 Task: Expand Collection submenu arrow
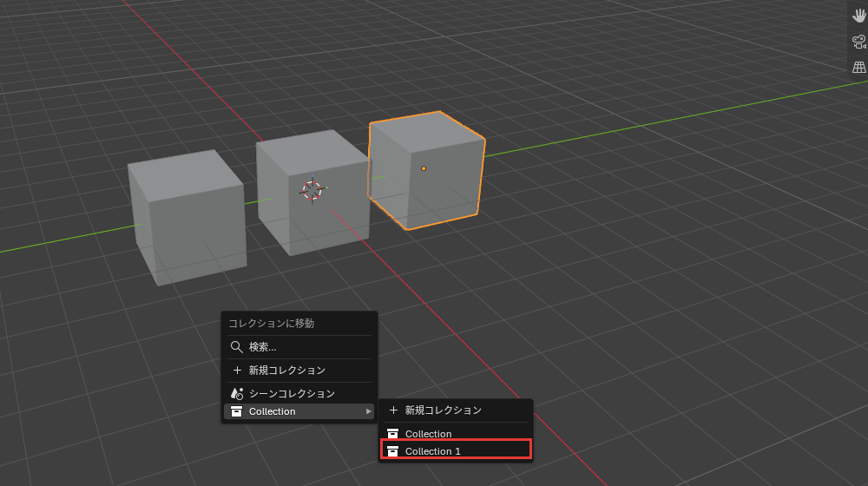click(x=368, y=411)
